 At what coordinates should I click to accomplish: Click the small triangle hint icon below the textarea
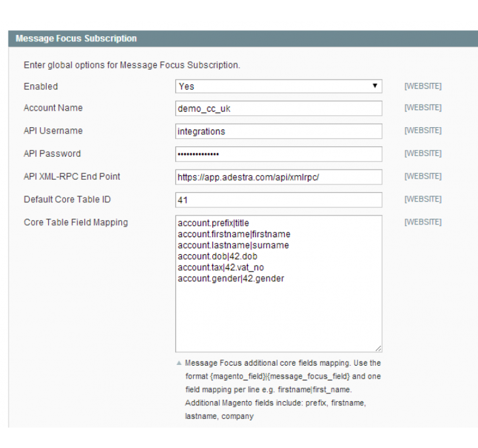[x=179, y=364]
